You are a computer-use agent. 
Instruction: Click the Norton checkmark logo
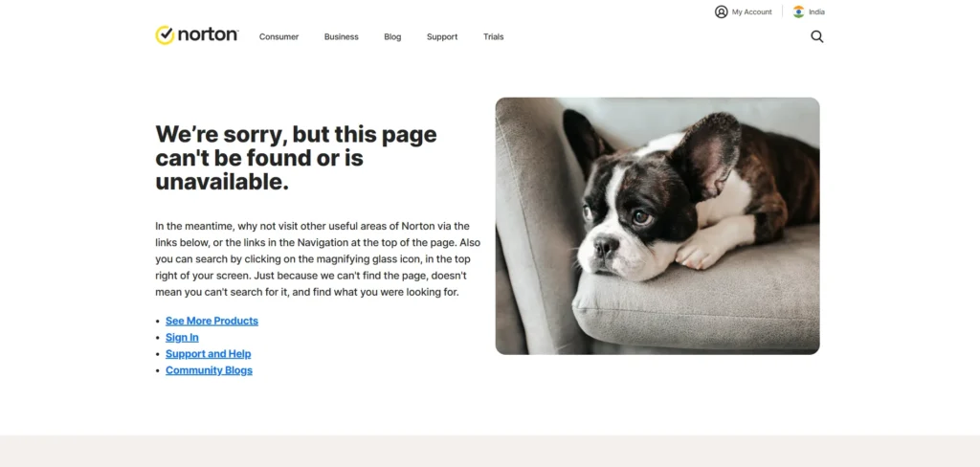click(165, 35)
